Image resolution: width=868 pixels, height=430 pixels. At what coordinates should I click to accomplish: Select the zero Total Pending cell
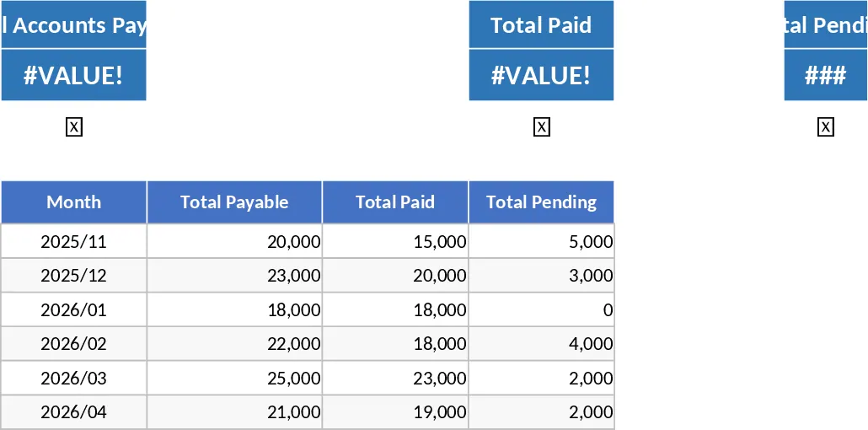pyautogui.click(x=541, y=309)
